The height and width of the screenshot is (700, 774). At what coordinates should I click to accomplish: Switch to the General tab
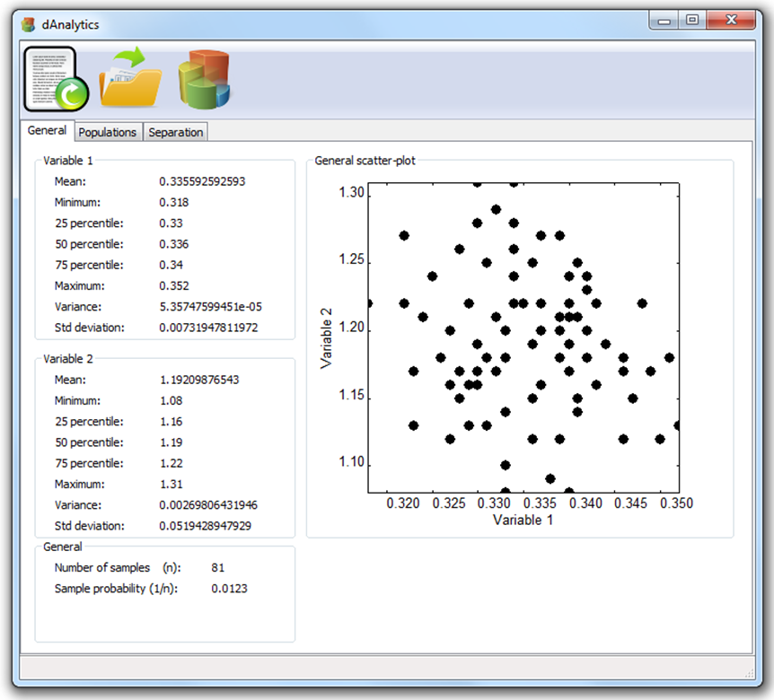coord(47,131)
